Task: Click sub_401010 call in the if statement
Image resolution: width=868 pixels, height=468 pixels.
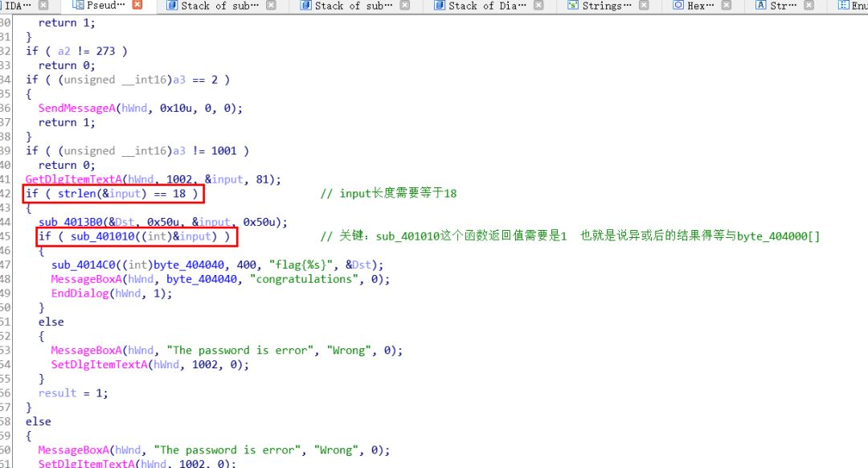Action: point(102,236)
